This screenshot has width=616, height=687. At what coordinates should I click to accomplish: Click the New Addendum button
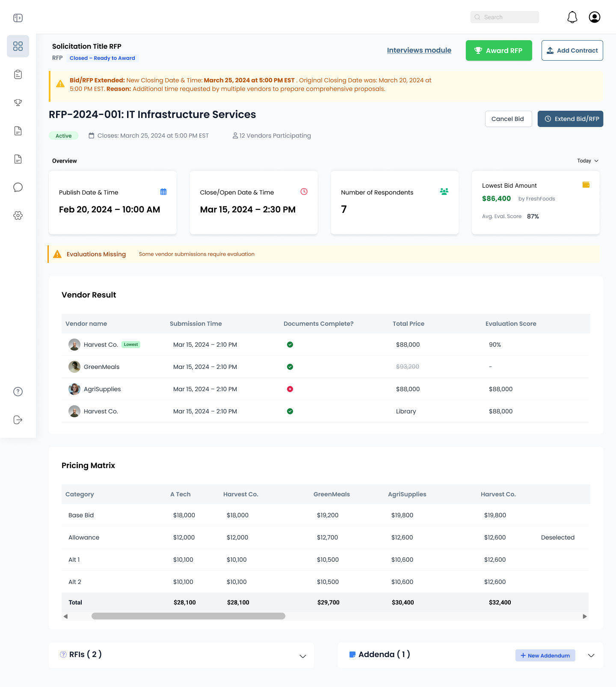(x=545, y=655)
